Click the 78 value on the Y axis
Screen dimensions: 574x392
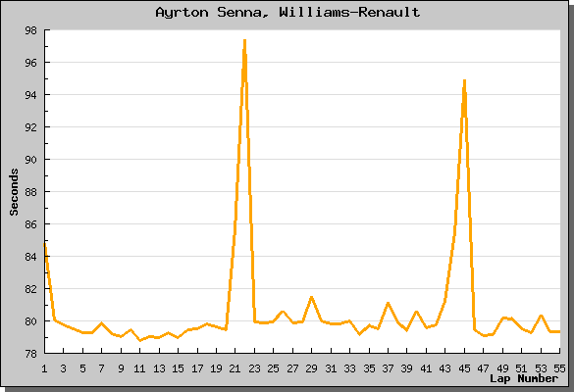(x=30, y=354)
